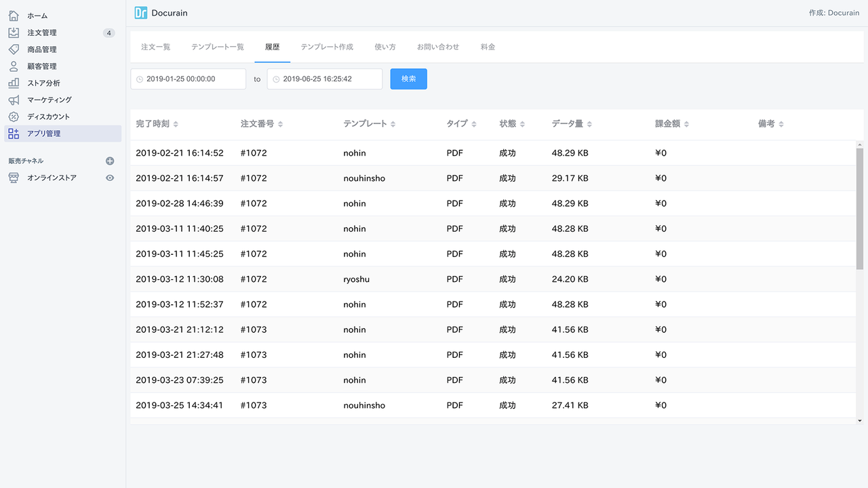This screenshot has width=868, height=488.
Task: Click the 販売チャネル section heading
Action: click(x=26, y=161)
